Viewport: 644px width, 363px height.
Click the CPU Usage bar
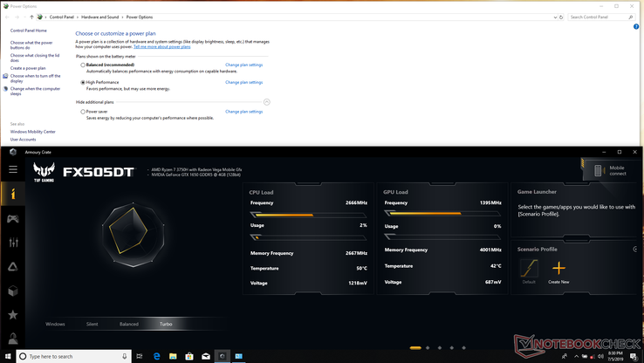pos(308,237)
